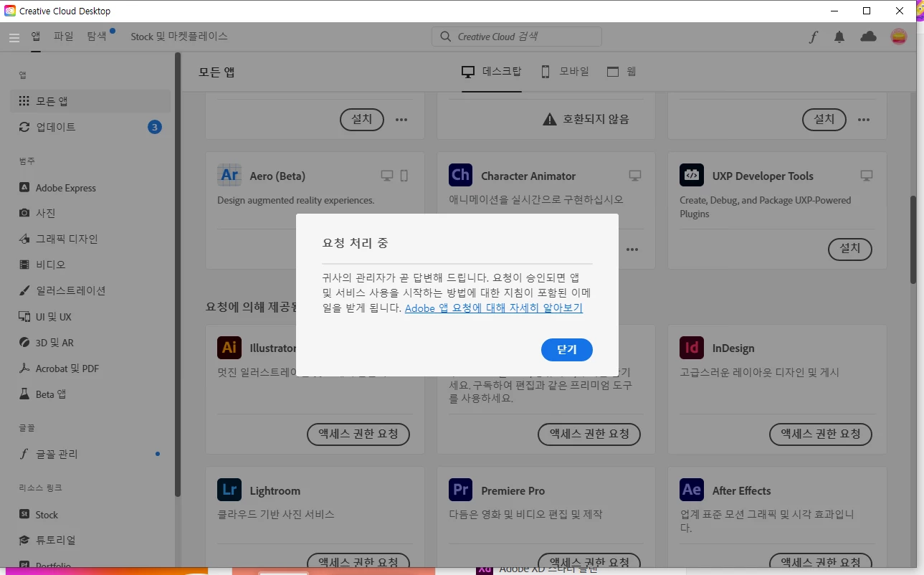Switch to the 웹 tab

[x=621, y=72]
